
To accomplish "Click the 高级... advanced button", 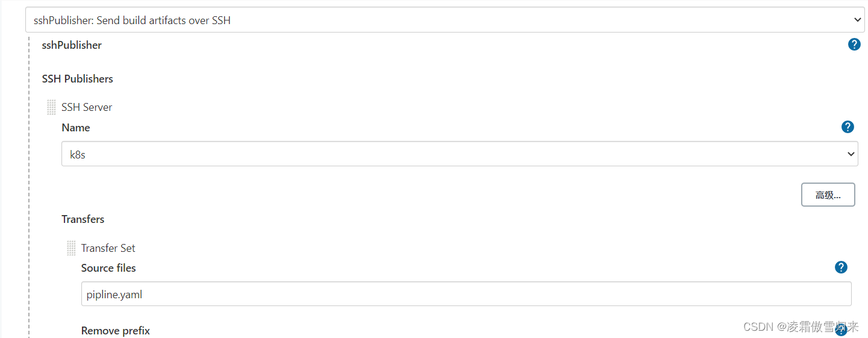I will tap(828, 195).
